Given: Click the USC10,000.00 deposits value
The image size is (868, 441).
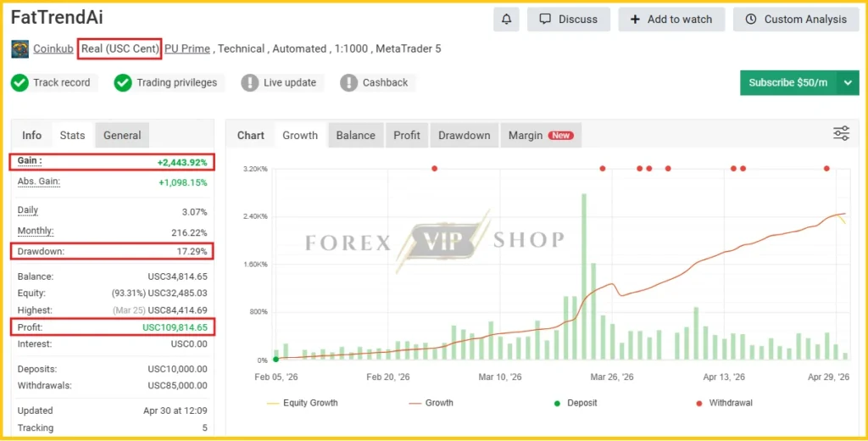Looking at the screenshot, I should pyautogui.click(x=178, y=369).
